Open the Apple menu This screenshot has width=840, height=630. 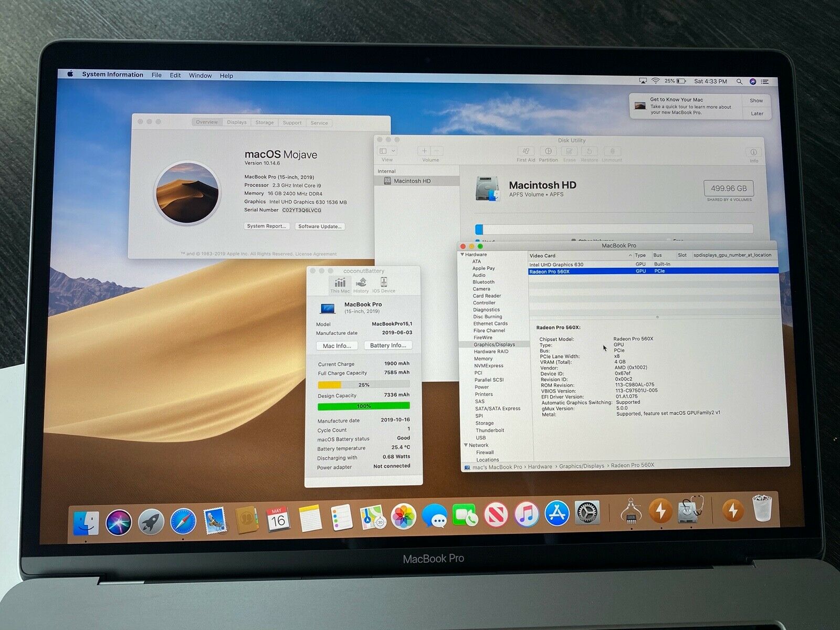(x=70, y=74)
